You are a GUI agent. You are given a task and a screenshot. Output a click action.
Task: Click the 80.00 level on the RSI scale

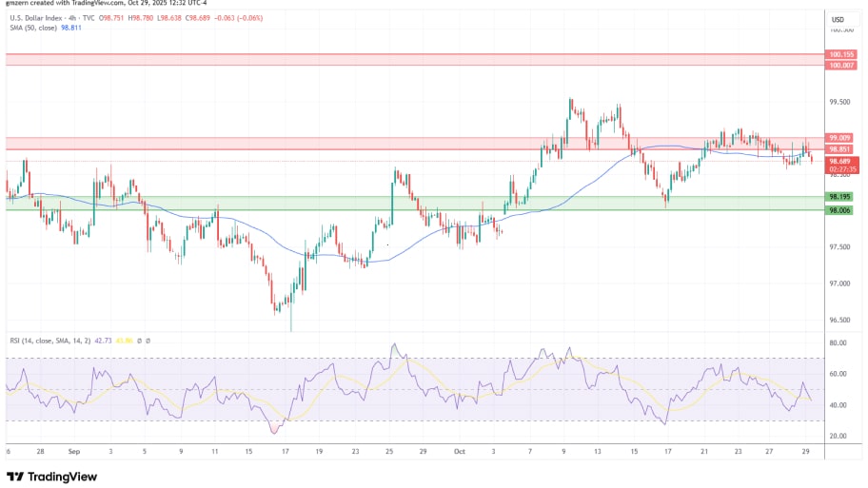click(x=838, y=342)
